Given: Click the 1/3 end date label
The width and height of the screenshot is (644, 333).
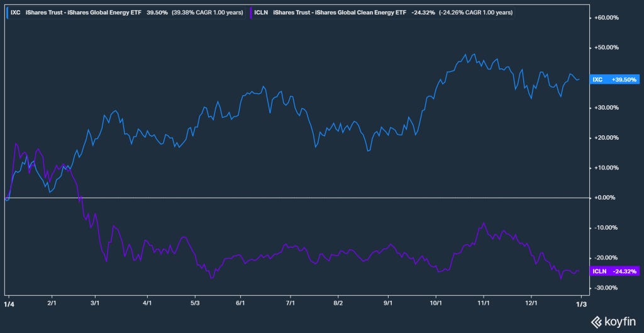Looking at the screenshot, I should point(582,303).
